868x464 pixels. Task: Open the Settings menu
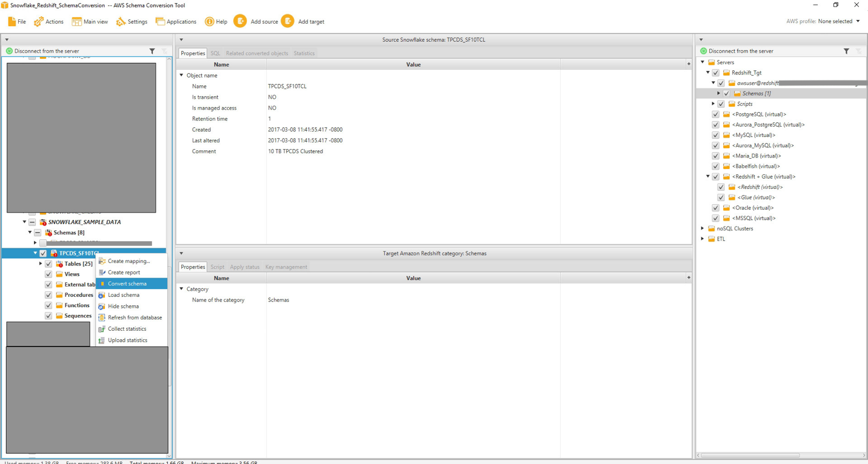coord(132,22)
